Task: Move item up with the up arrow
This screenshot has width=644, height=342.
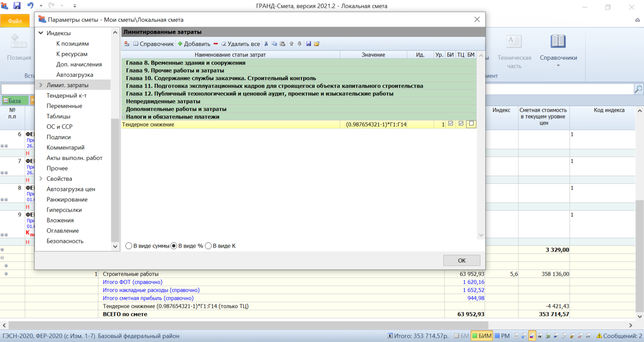Action: [x=292, y=44]
